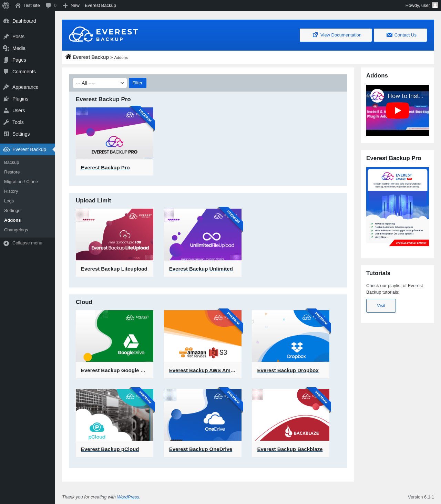
Task: Click the Dropbox addon thumbnail
Action: point(290,336)
